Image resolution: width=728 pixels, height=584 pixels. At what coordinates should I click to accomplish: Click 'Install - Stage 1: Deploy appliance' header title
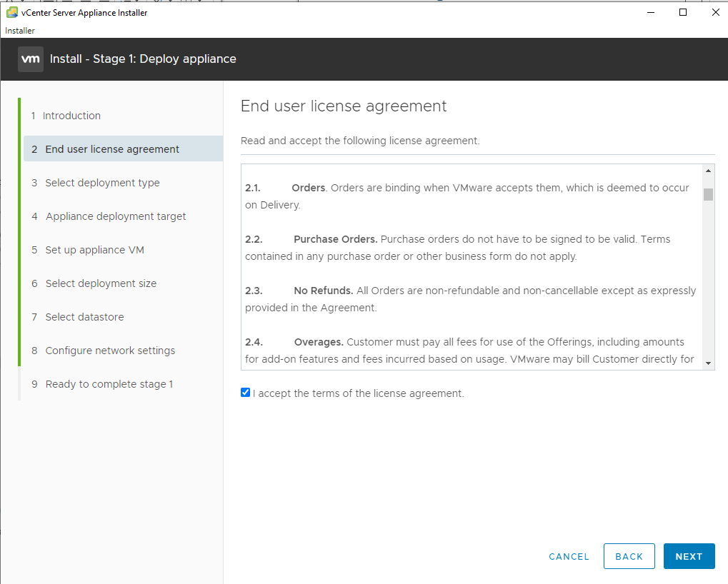pos(143,59)
